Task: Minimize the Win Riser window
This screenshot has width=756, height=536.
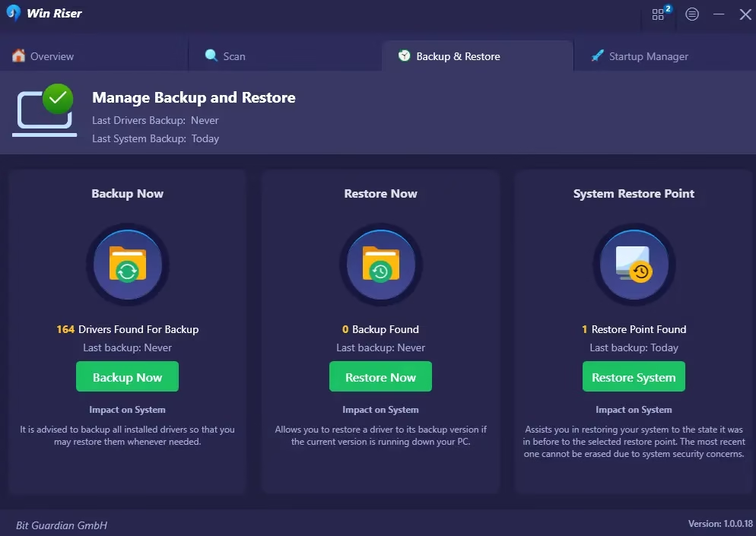Action: click(719, 14)
